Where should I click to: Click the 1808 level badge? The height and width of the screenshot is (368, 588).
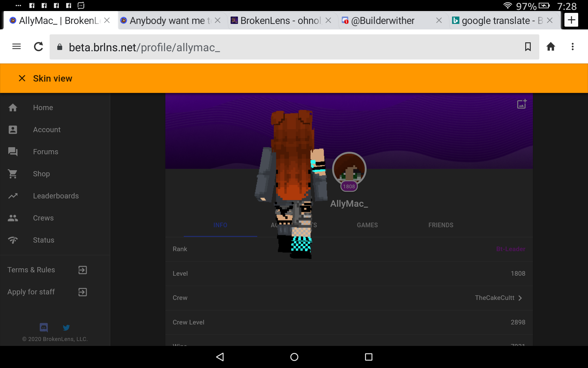point(349,186)
